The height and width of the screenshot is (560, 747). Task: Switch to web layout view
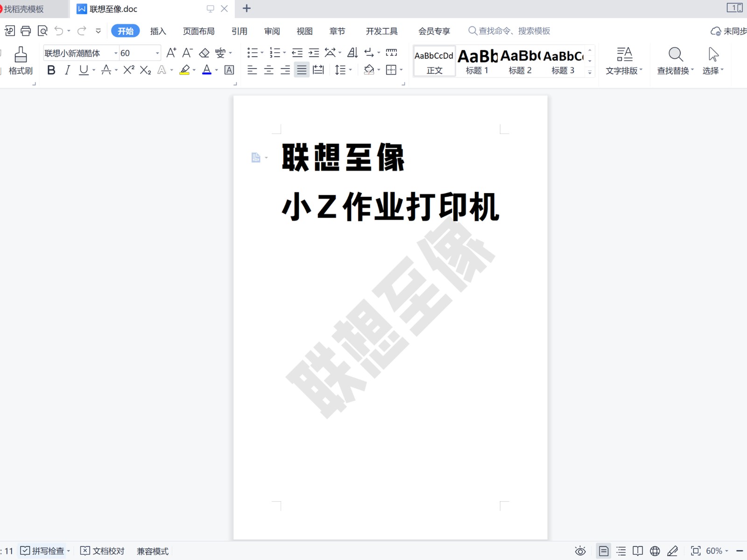tap(655, 551)
